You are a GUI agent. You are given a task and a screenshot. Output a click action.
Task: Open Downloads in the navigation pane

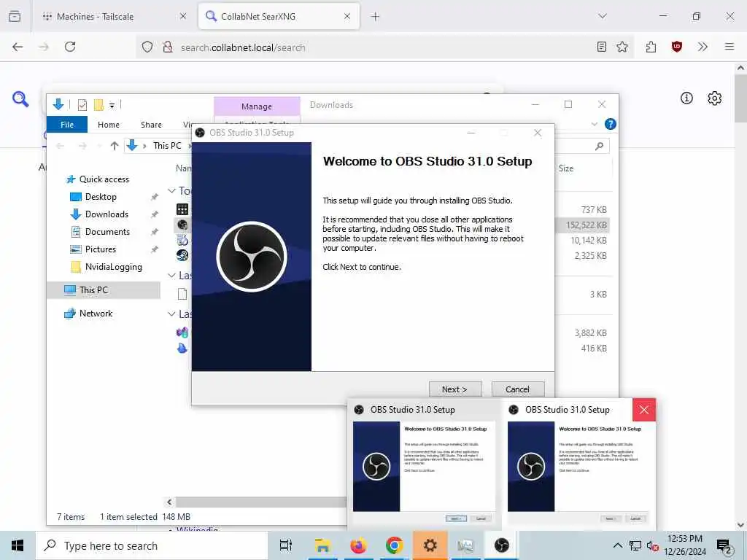107,214
